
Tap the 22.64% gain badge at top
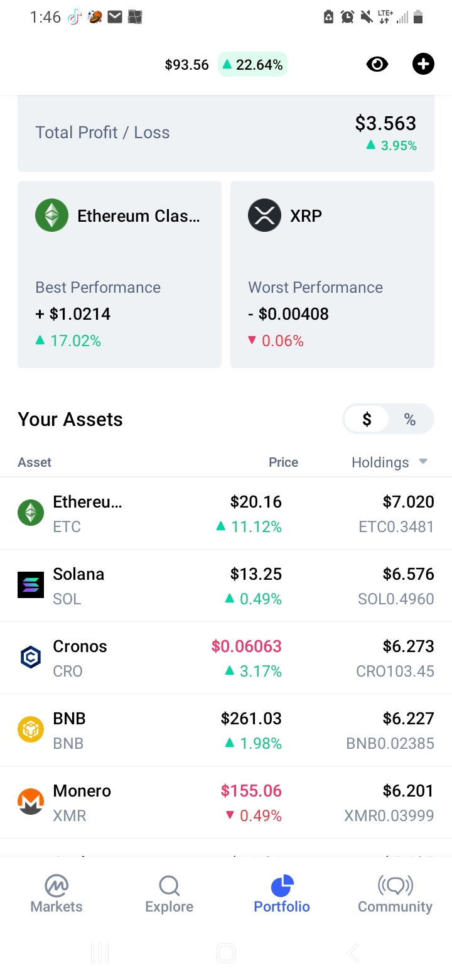pyautogui.click(x=252, y=65)
